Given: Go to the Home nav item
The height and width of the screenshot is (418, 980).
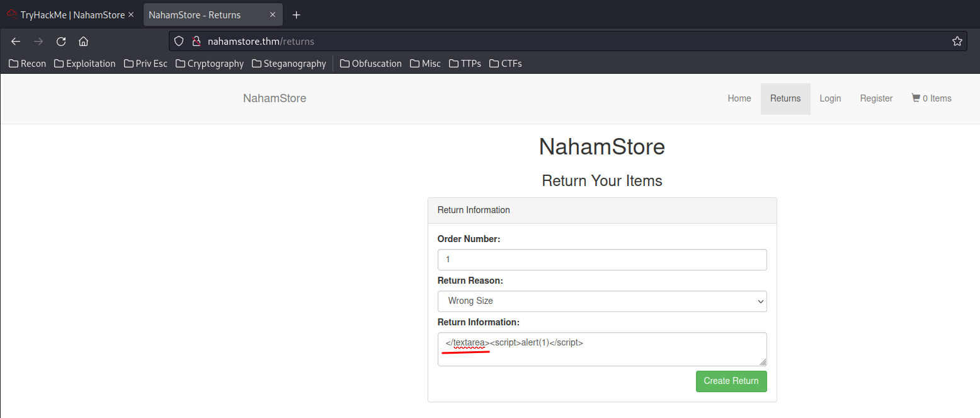Looking at the screenshot, I should coord(739,98).
